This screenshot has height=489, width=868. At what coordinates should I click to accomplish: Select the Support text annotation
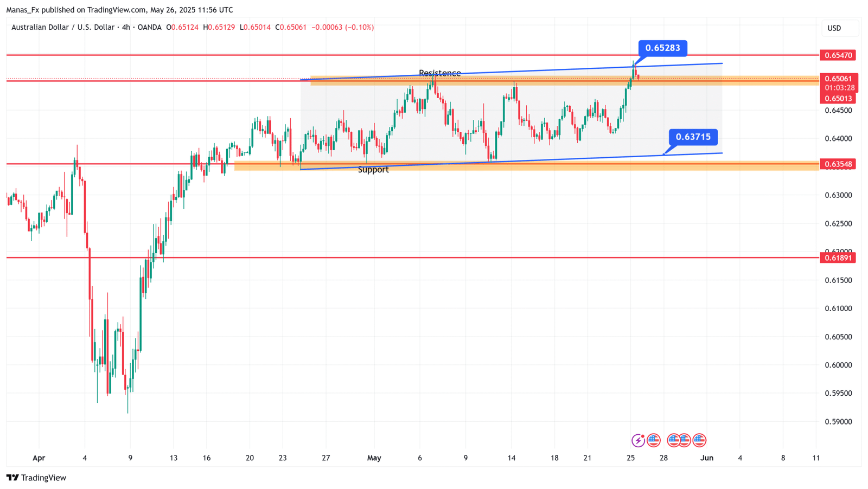[x=373, y=170]
